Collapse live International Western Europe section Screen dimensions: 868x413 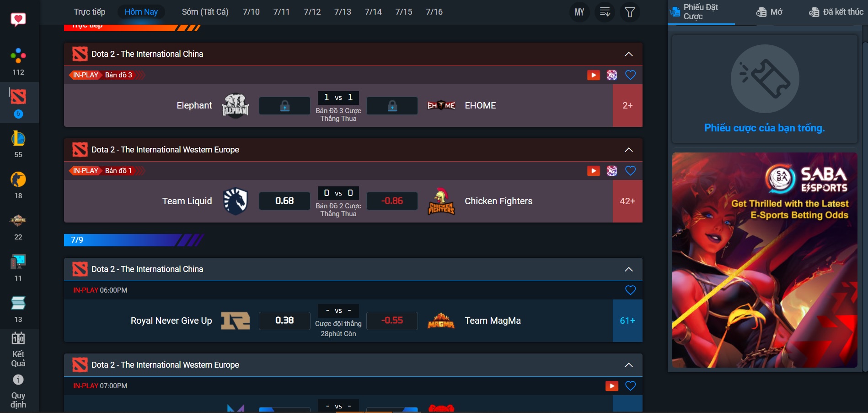click(629, 150)
